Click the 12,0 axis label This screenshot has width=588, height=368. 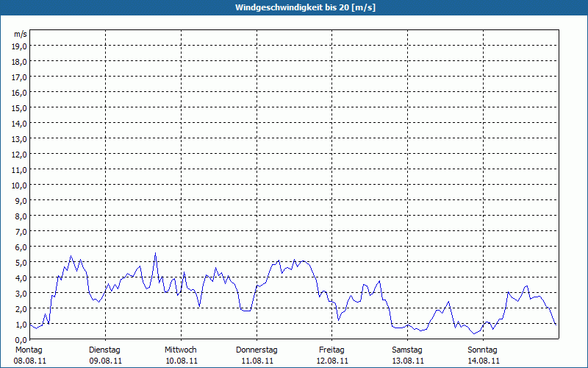[19, 155]
